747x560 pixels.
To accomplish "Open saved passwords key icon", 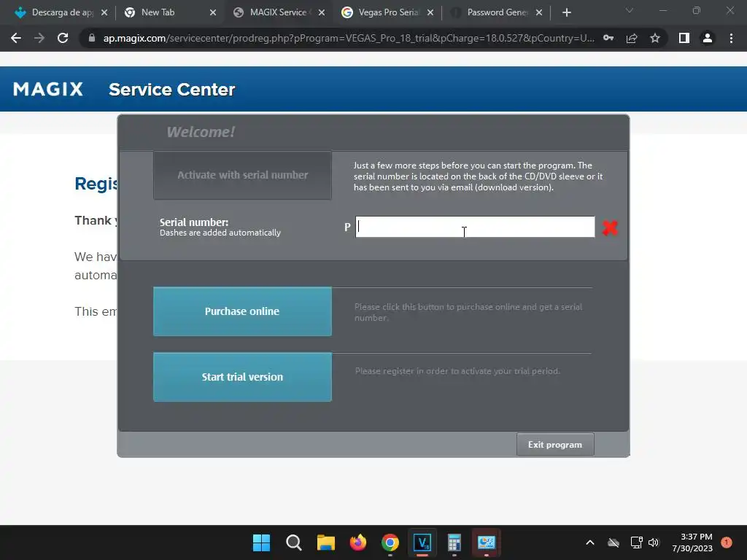I will 608,38.
